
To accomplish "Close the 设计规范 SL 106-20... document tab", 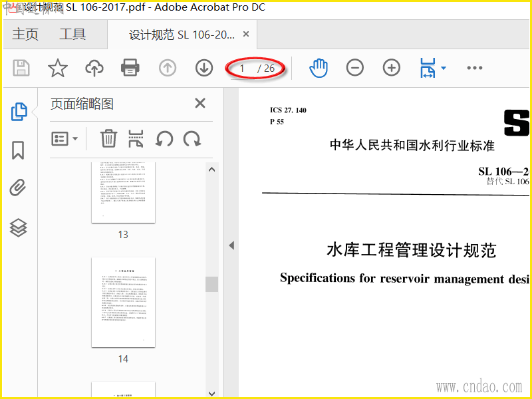I will (246, 34).
